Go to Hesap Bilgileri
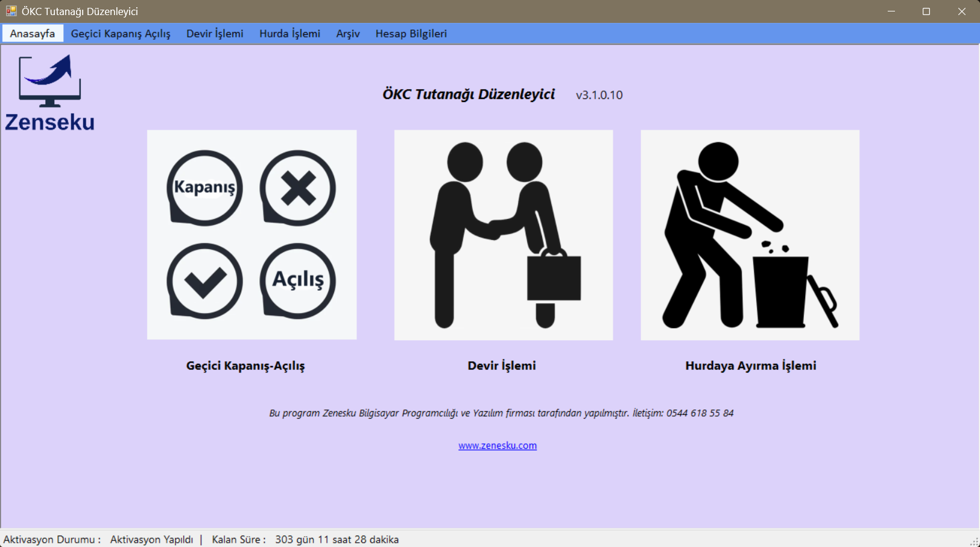980x547 pixels. coord(411,34)
